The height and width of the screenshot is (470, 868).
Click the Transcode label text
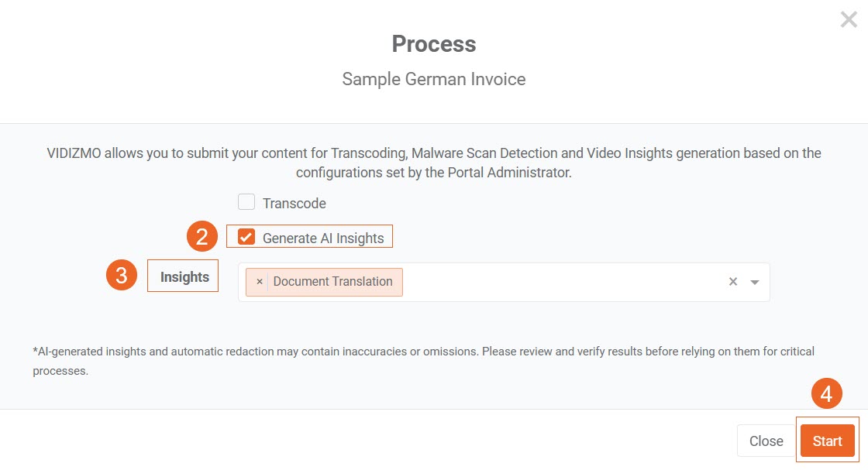pos(294,204)
